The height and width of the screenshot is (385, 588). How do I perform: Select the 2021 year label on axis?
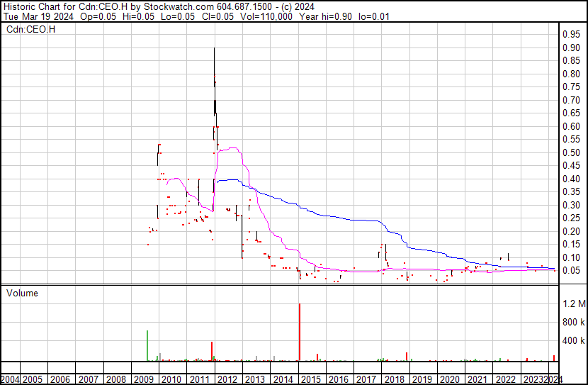(x=477, y=379)
